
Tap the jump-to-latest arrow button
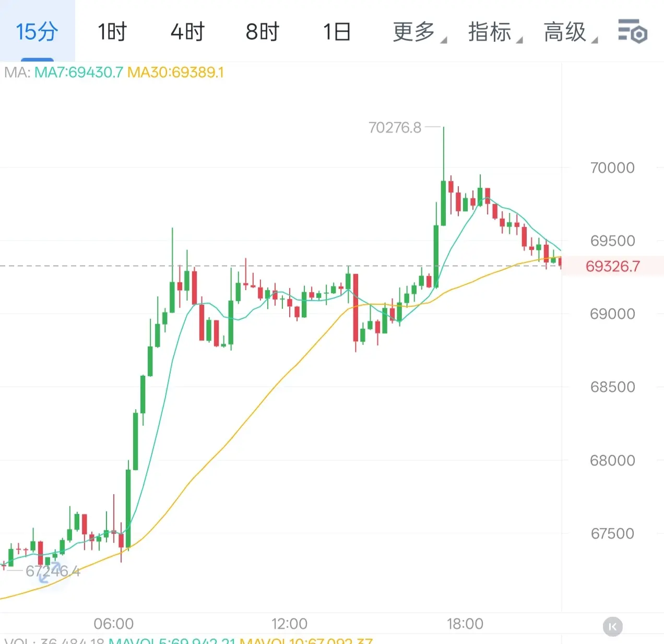pos(613,626)
